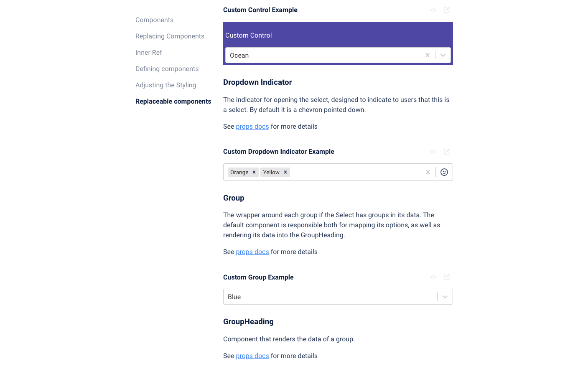This screenshot has width=588, height=371.
Task: Clear the Ocean value in Custom Control select
Action: [428, 55]
